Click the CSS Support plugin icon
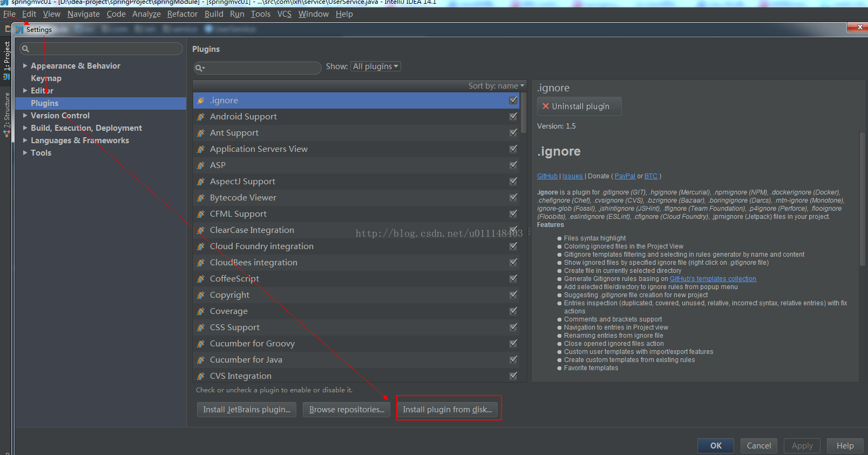The height and width of the screenshot is (455, 868). [201, 327]
